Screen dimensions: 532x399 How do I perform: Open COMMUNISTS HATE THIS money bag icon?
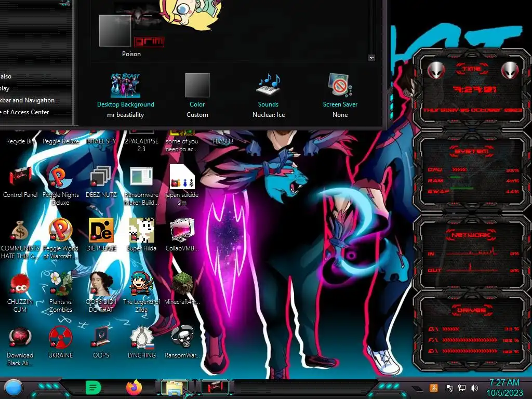20,240
